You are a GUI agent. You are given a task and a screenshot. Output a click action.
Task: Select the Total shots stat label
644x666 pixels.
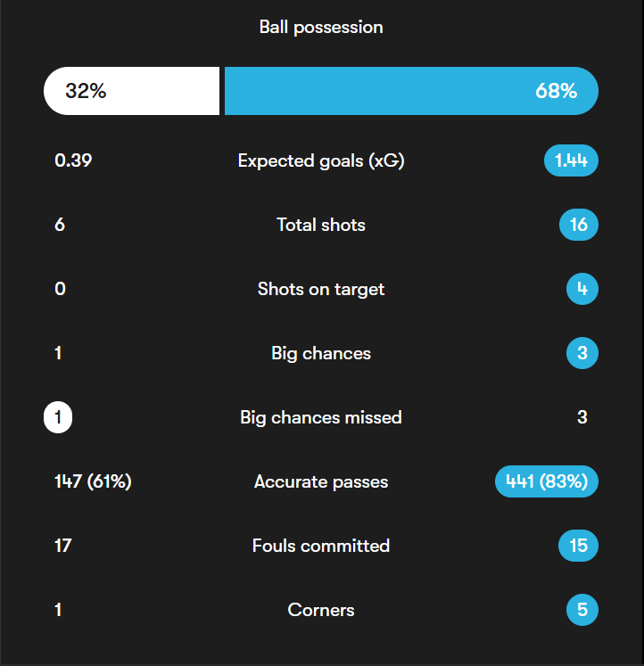pos(321,226)
